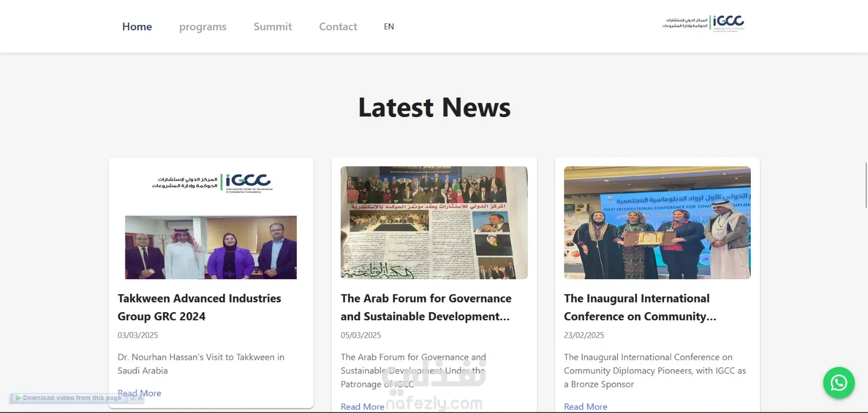Click the text about Dr. Nourhan Hassan's visit
The height and width of the screenshot is (413, 868).
pyautogui.click(x=201, y=364)
